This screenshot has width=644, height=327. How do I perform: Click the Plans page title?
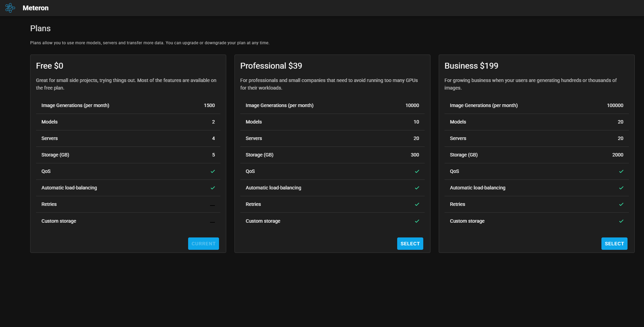[x=40, y=28]
